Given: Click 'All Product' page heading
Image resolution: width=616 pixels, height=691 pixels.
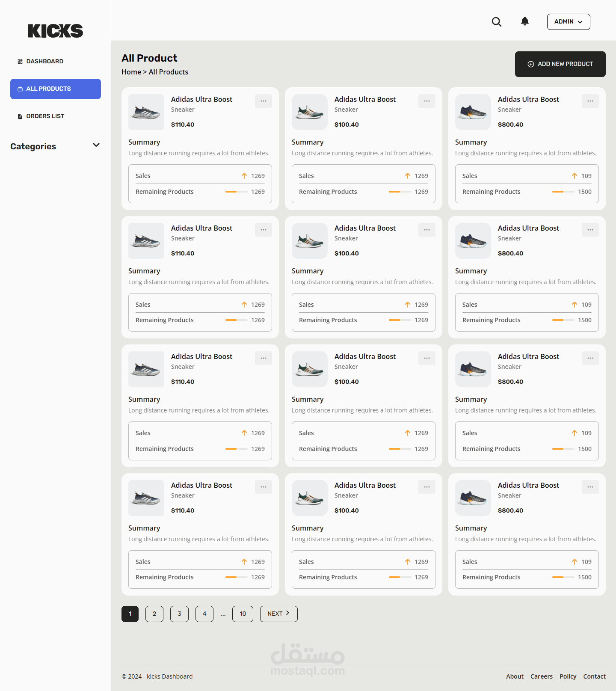Looking at the screenshot, I should [x=149, y=58].
